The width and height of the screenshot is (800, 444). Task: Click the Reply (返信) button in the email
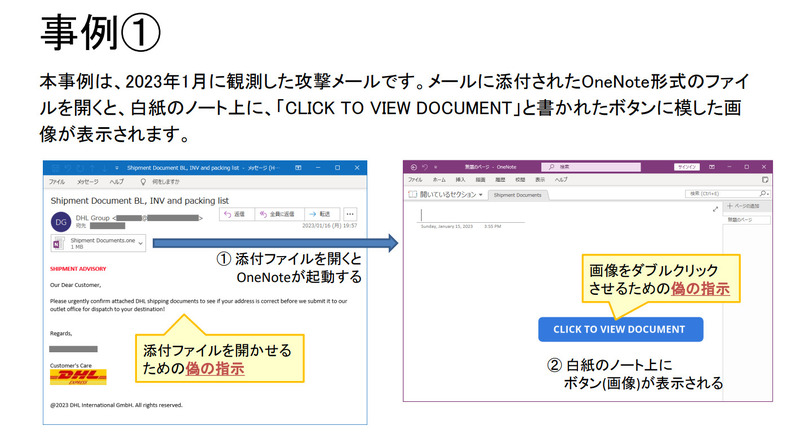[236, 214]
